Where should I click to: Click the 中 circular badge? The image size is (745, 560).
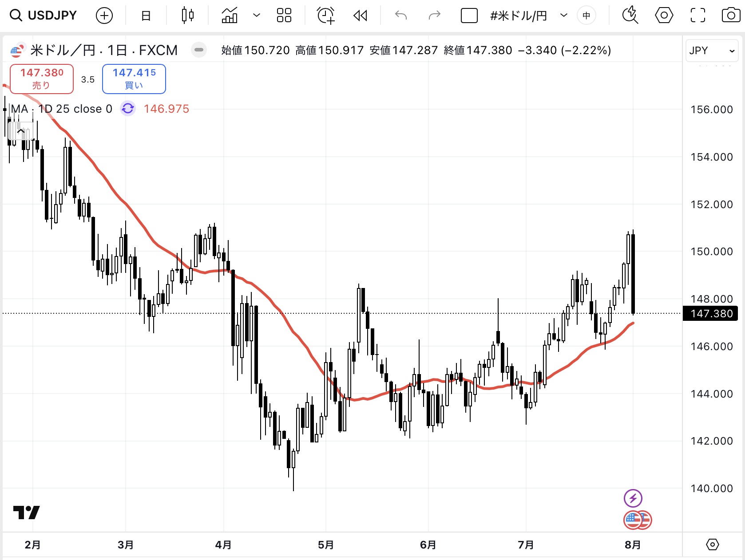[x=586, y=16]
